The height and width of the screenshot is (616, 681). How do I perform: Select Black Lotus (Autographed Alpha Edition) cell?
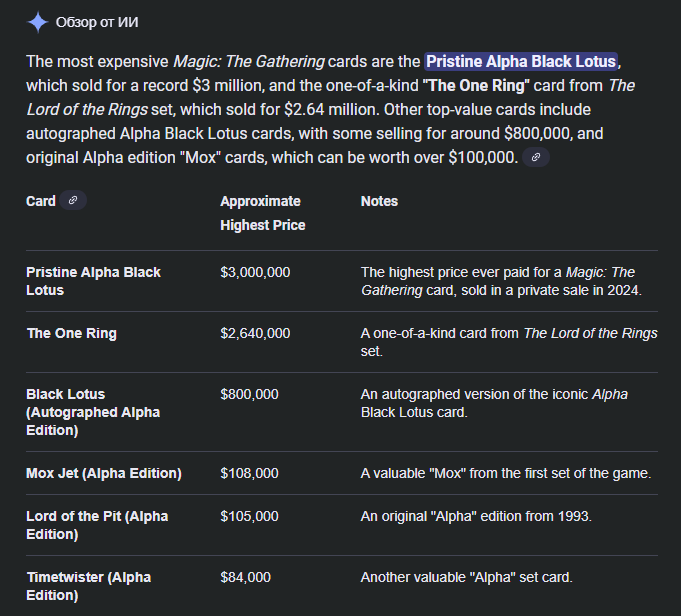point(93,412)
